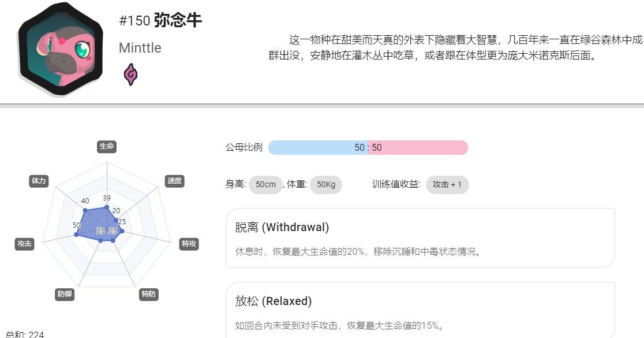Open the 脱离 (Withdrawal) trait card
The width and height of the screenshot is (644, 338).
[x=420, y=238]
